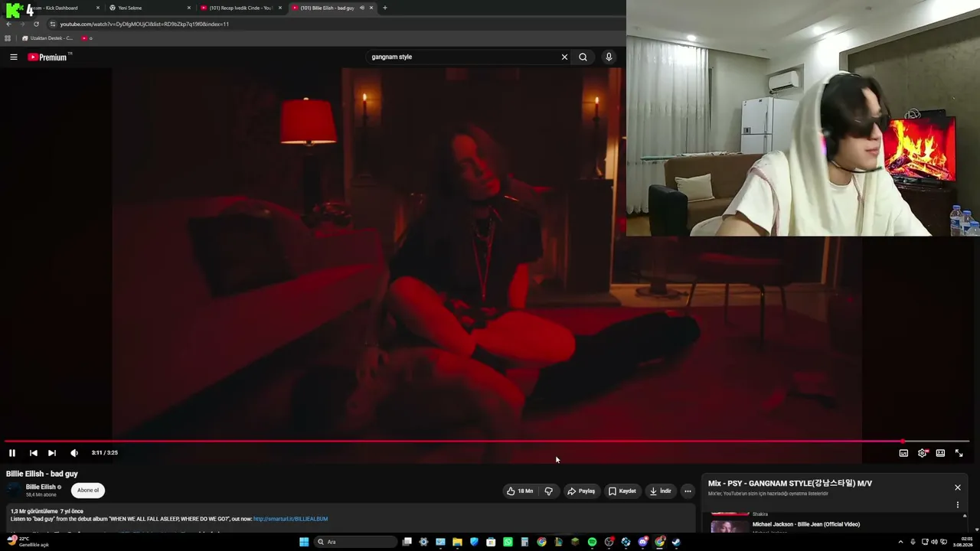Start voice search with microphone icon

point(609,57)
